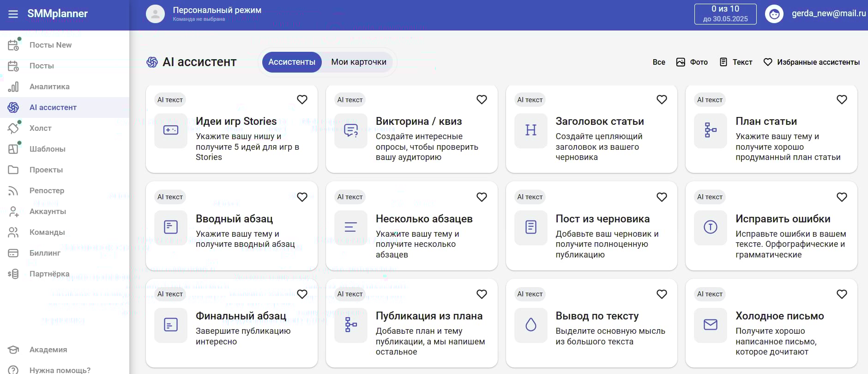Screen dimensions: 868x374
Task: Click the SMMplanner logo
Action: 57,14
